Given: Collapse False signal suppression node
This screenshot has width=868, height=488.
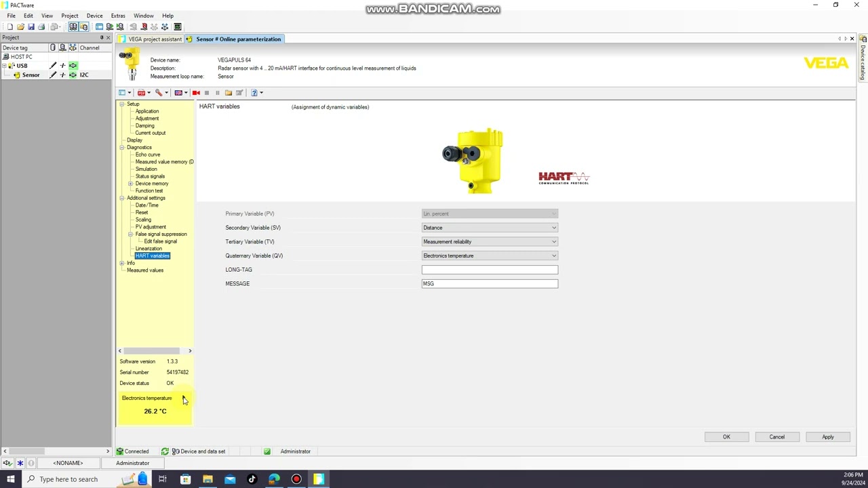Looking at the screenshot, I should (x=130, y=235).
